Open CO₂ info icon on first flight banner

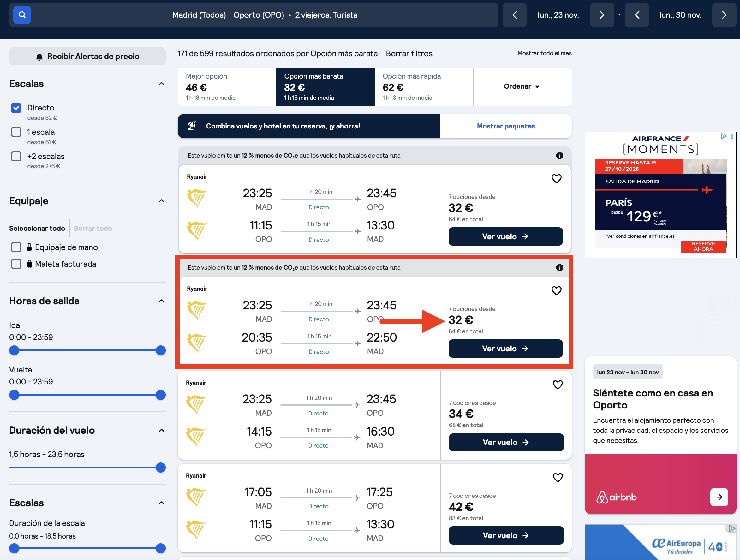559,156
